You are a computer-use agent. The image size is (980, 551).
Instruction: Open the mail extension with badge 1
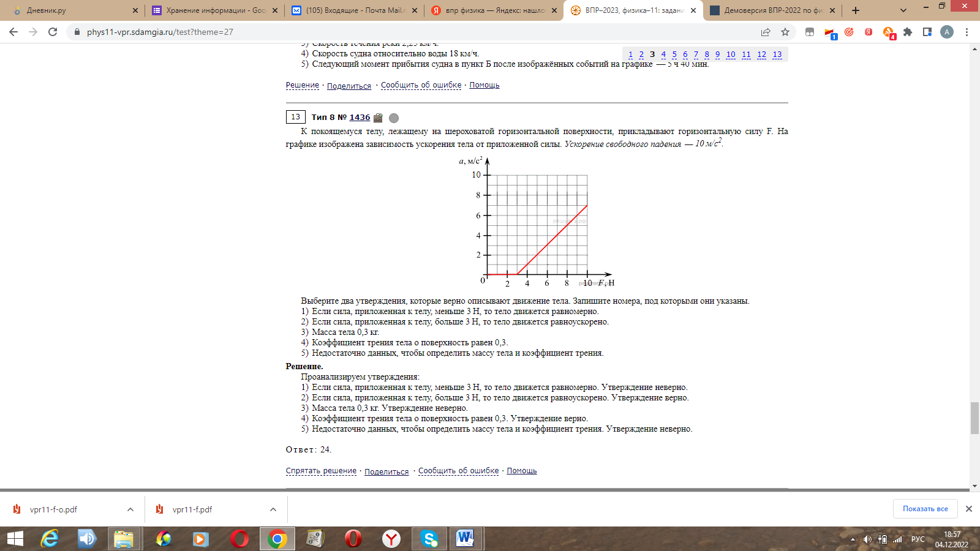coord(830,33)
